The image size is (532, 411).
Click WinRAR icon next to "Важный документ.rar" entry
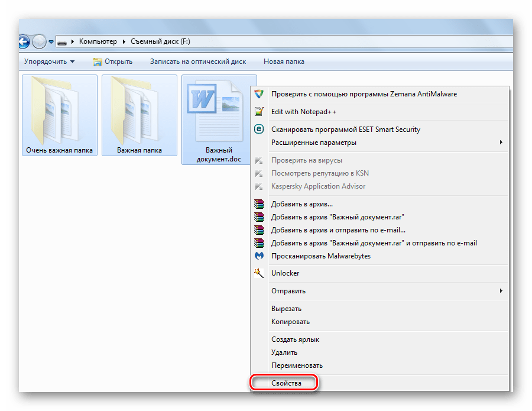259,217
